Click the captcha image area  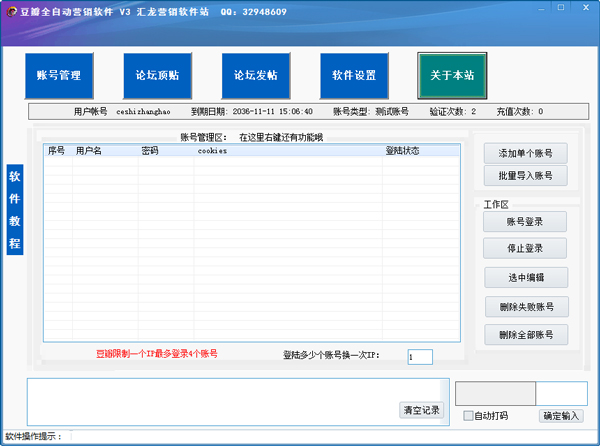495,393
